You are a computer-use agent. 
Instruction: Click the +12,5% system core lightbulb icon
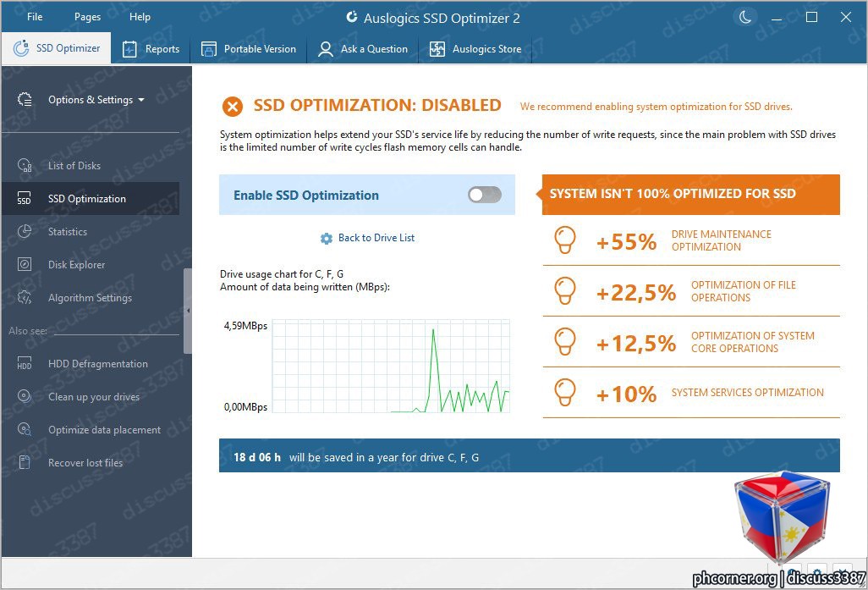pos(564,341)
